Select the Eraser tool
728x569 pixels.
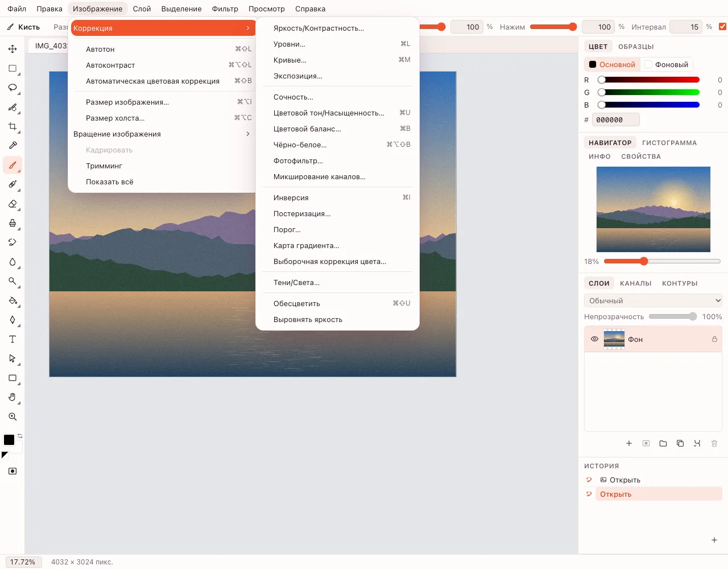pos(13,204)
